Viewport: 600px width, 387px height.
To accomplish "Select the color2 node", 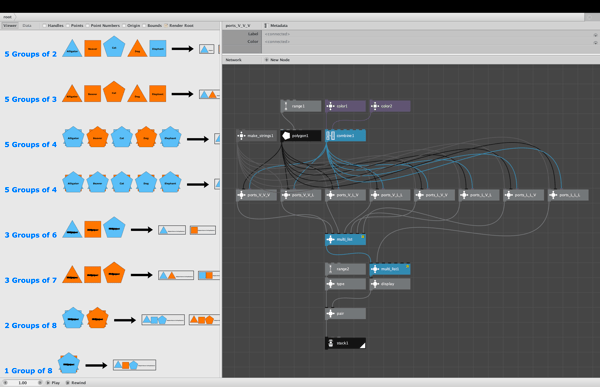I will coord(390,106).
